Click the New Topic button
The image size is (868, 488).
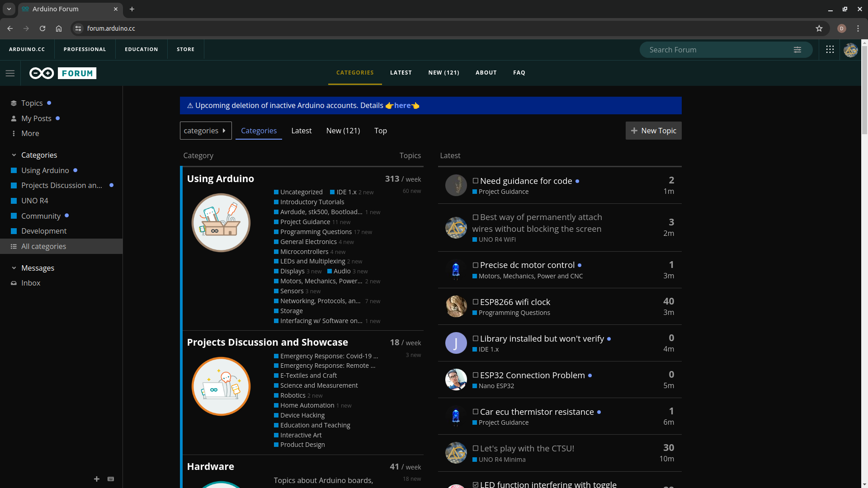point(653,131)
